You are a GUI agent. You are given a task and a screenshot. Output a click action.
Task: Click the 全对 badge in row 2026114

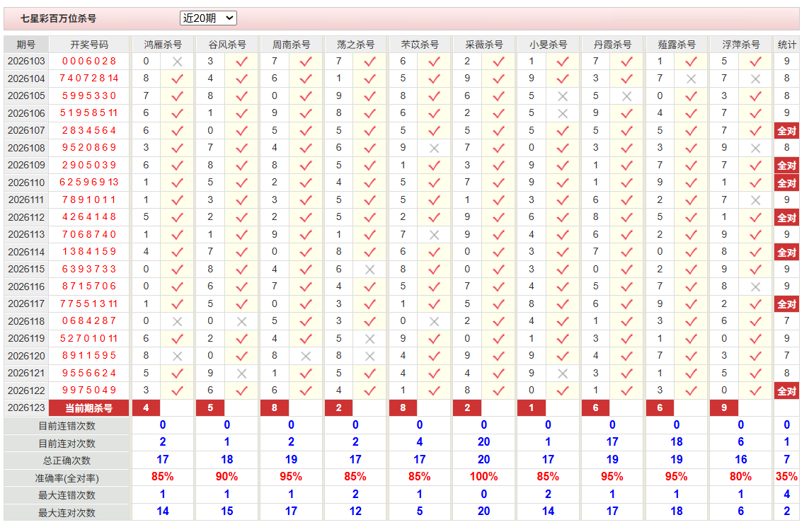(786, 253)
